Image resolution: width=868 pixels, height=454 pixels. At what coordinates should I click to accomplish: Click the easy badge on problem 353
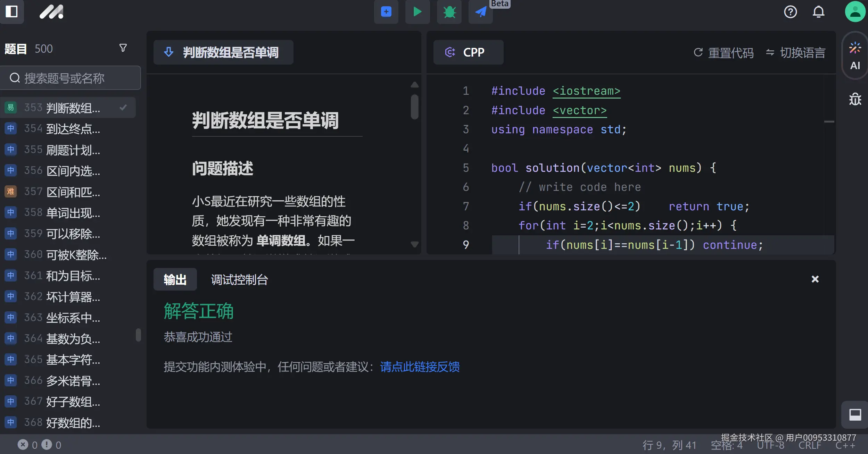[11, 108]
